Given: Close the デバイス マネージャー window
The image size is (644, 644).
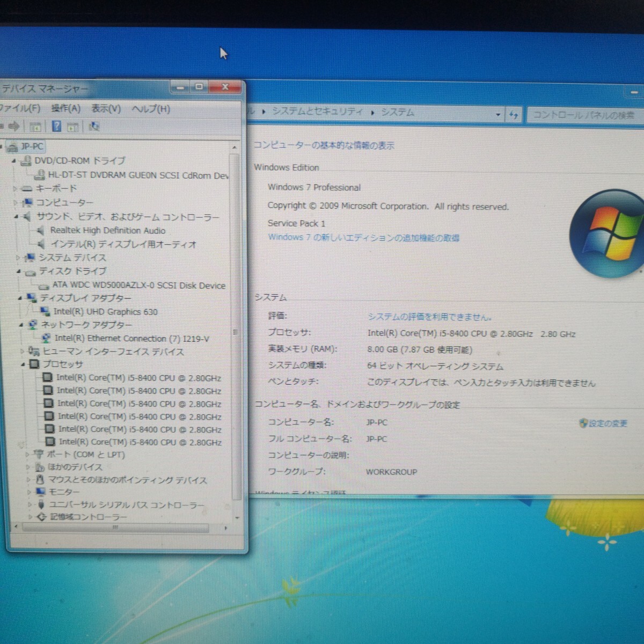Looking at the screenshot, I should [x=225, y=87].
